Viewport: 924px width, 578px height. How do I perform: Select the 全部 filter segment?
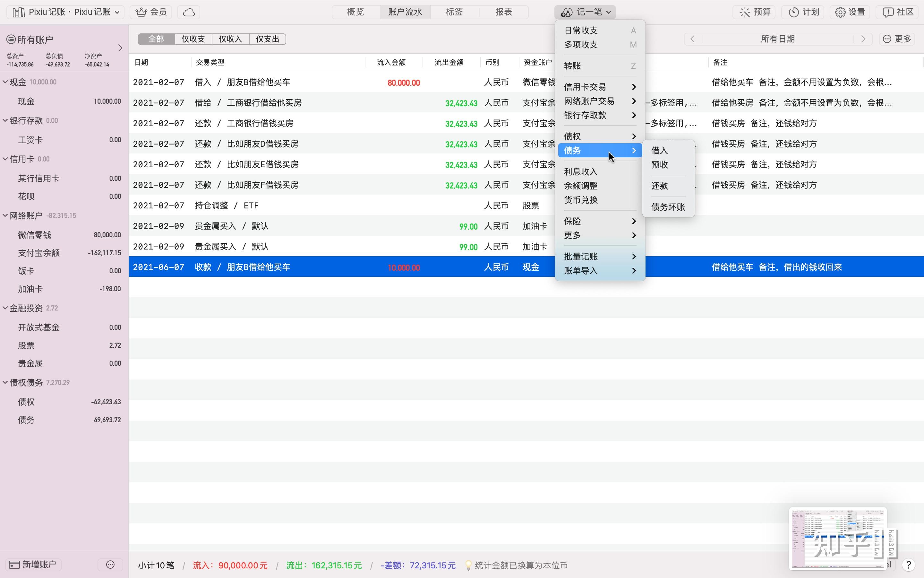click(x=156, y=39)
